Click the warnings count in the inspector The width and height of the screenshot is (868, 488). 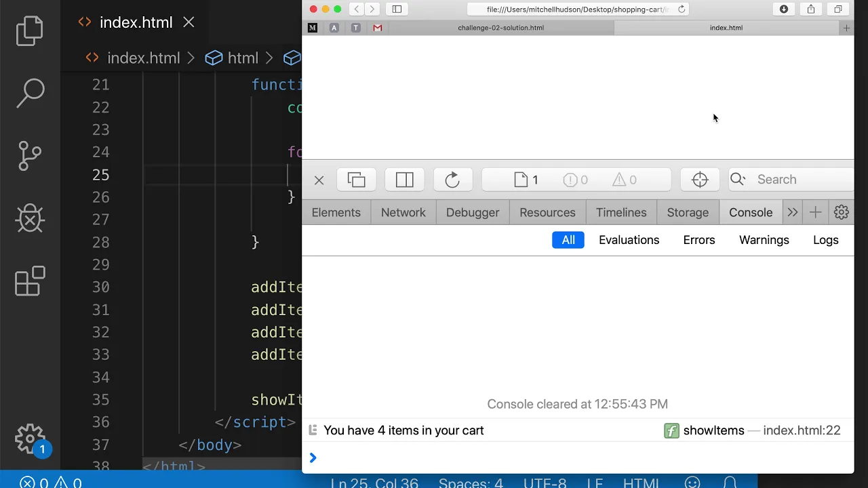(625, 180)
